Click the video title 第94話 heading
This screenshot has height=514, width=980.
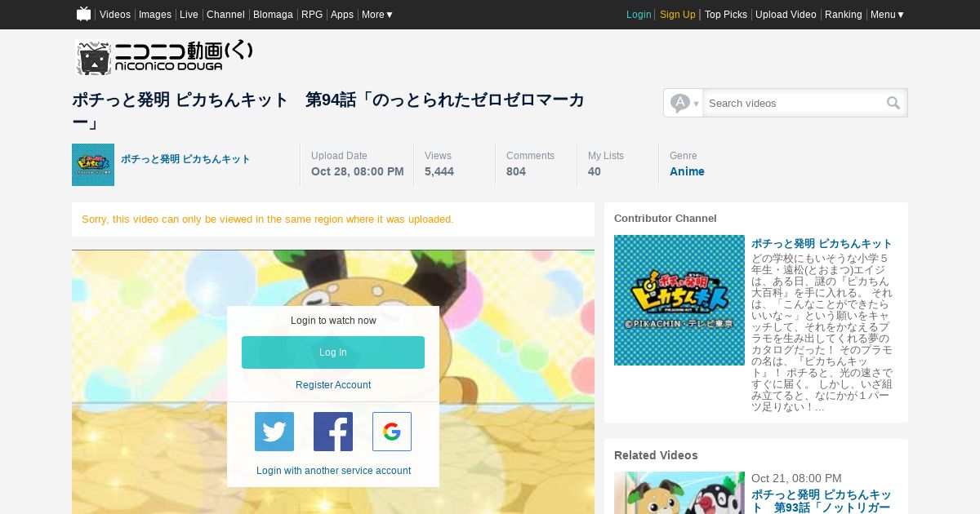329,111
